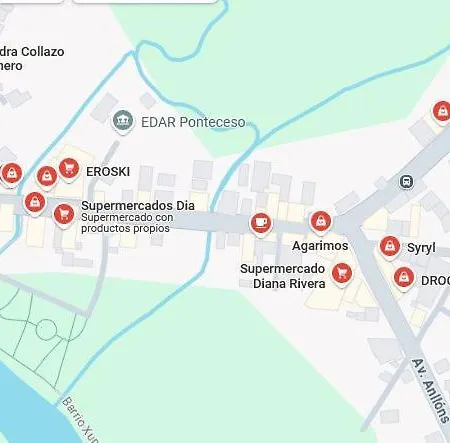Open the EROSKI place label
The height and width of the screenshot is (443, 450).
(x=108, y=172)
